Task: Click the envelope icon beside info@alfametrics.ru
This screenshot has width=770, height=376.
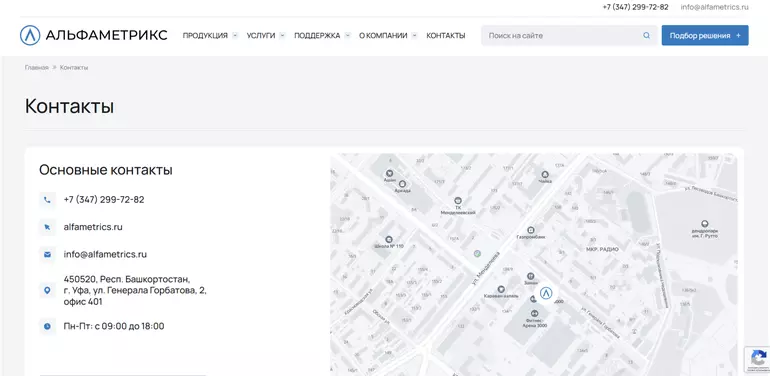Action: pos(47,255)
